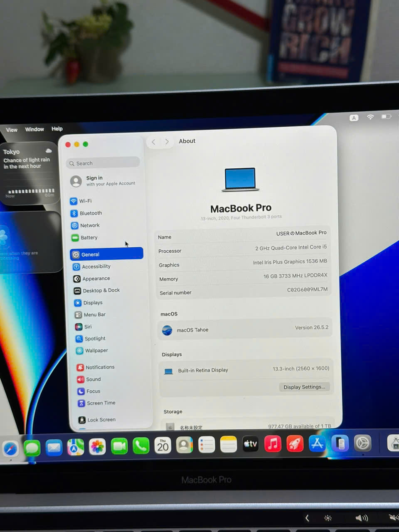Open Menu Bar settings

tap(90, 315)
